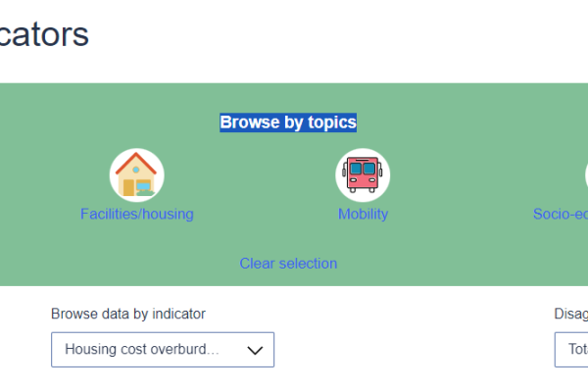Click the Clear selection link
This screenshot has width=588, height=392.
(x=288, y=264)
